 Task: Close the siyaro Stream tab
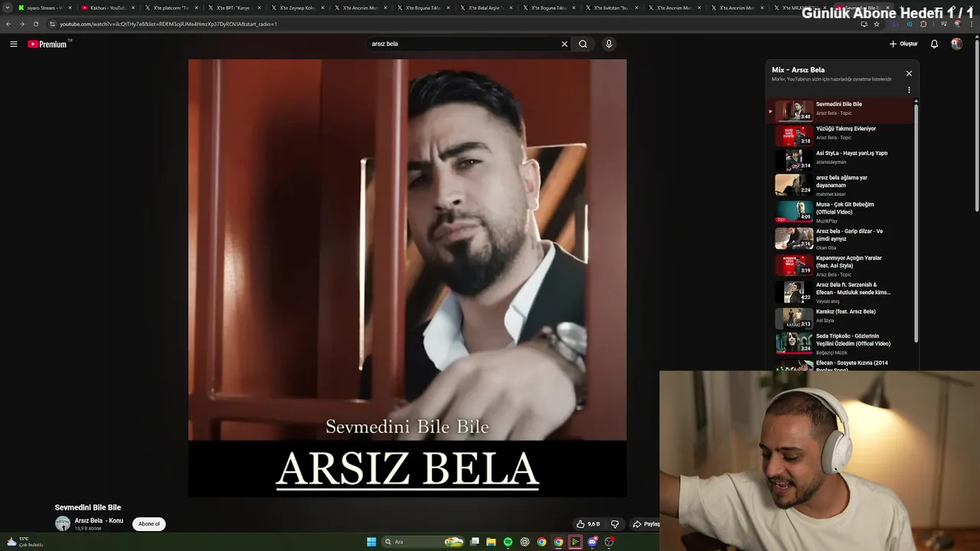[70, 8]
